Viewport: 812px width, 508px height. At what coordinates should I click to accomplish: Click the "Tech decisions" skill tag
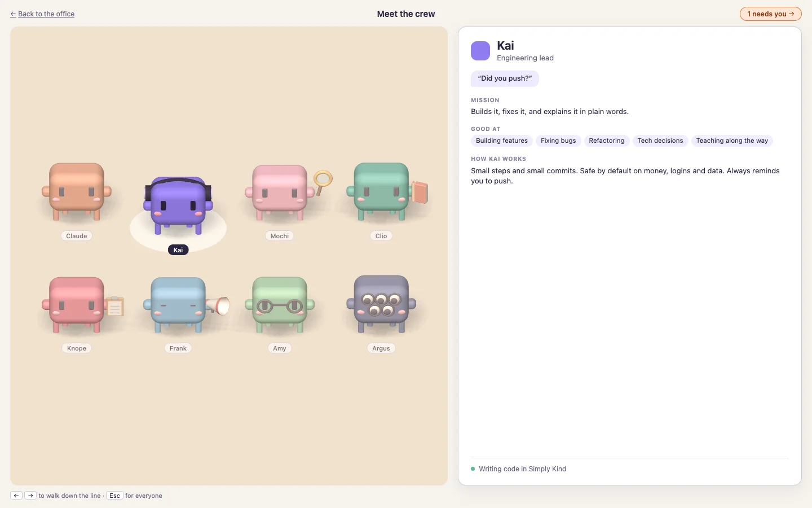click(660, 141)
